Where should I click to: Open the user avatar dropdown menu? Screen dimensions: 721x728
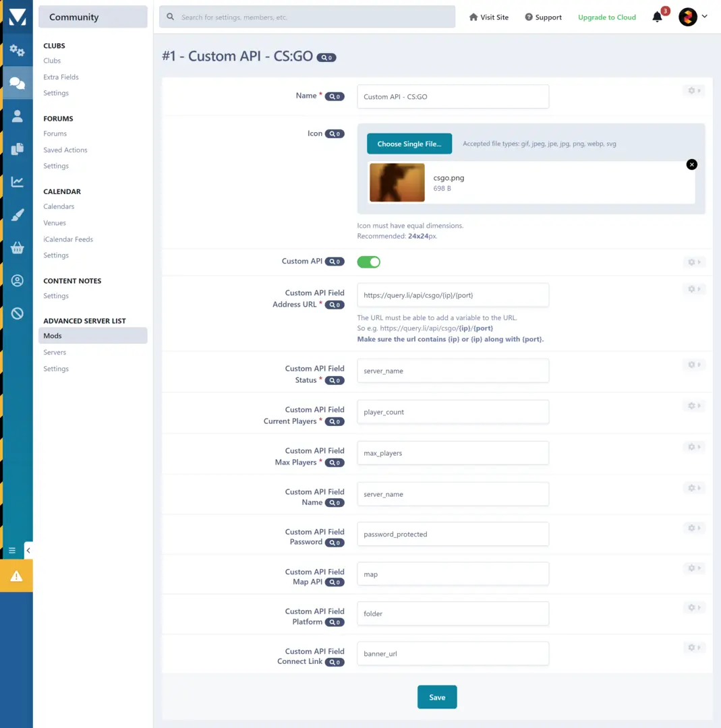[x=693, y=17]
